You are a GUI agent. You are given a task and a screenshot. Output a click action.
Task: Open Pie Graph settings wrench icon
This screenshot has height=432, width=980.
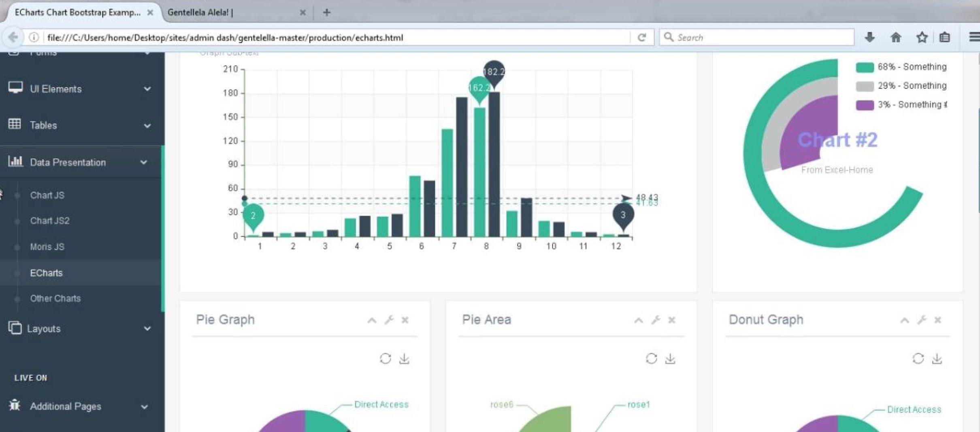pos(389,320)
